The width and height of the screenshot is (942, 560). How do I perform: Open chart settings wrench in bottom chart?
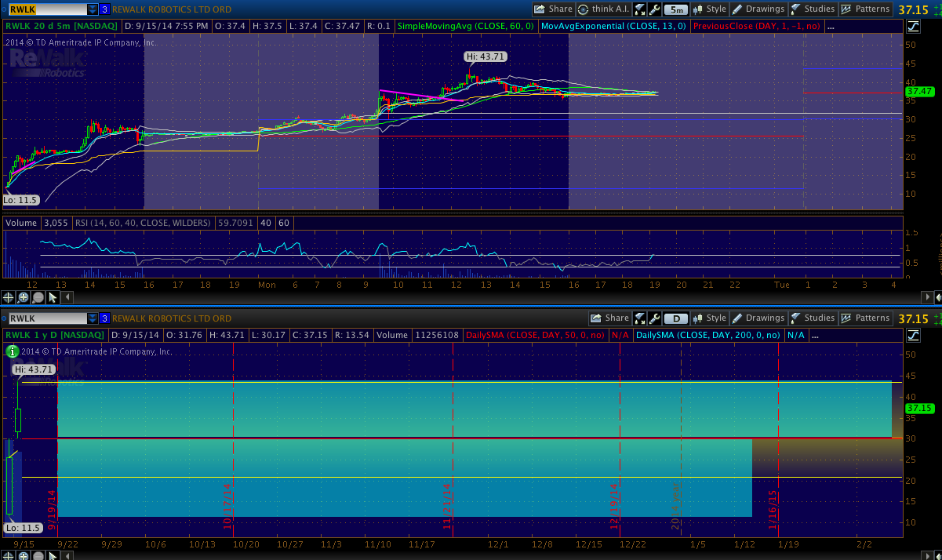654,318
